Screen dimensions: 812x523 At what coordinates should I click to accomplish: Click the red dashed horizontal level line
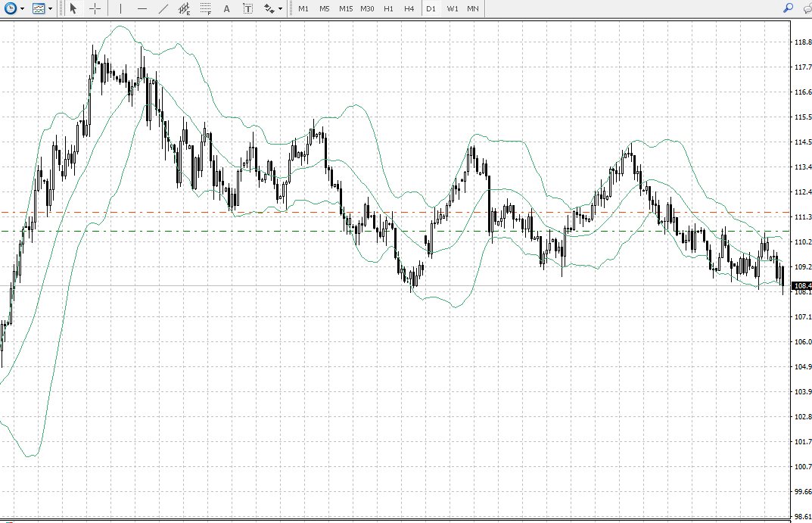coord(395,213)
